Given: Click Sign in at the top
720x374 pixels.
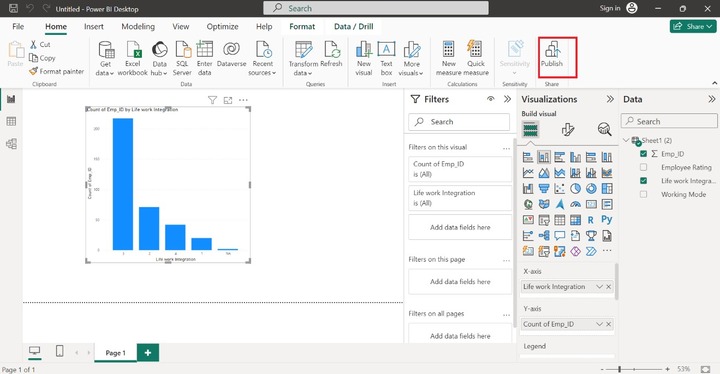Looking at the screenshot, I should click(x=610, y=8).
